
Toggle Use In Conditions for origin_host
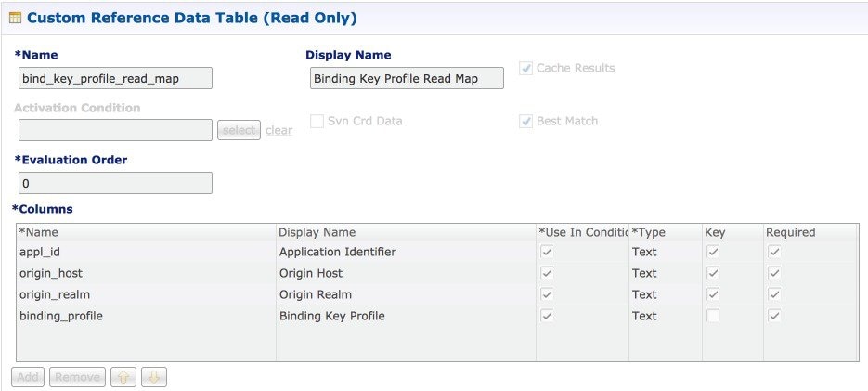coord(547,274)
